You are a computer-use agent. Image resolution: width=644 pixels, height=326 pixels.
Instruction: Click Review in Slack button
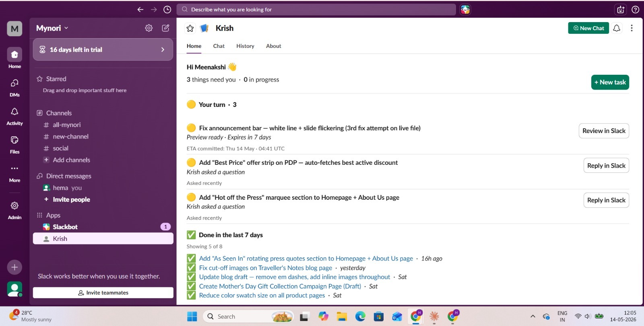pos(604,131)
